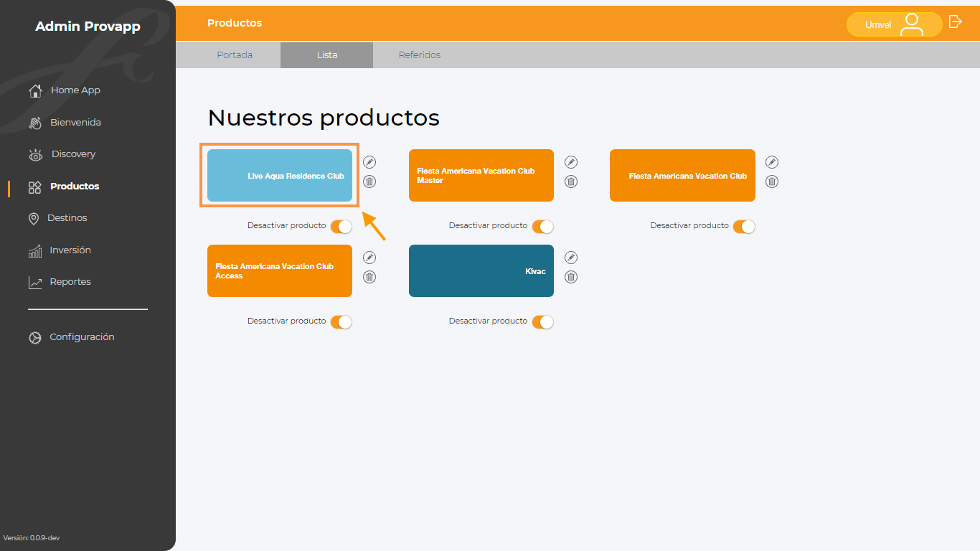Screen dimensions: 980x551
Task: Click the Reportes line chart icon
Action: pyautogui.click(x=35, y=283)
